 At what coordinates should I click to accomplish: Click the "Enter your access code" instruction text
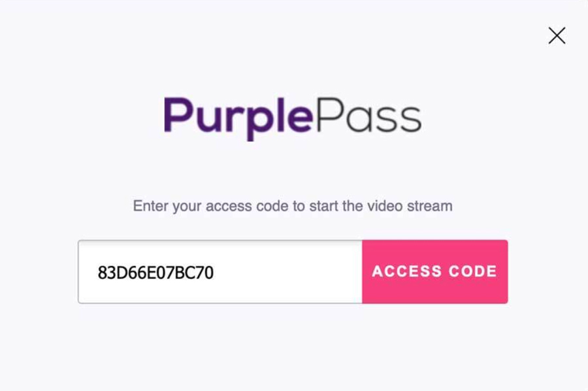coord(293,206)
